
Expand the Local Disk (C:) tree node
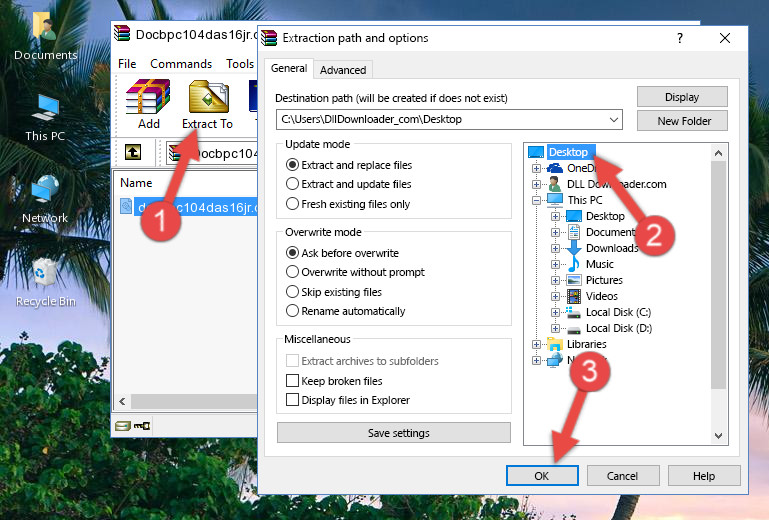555,312
